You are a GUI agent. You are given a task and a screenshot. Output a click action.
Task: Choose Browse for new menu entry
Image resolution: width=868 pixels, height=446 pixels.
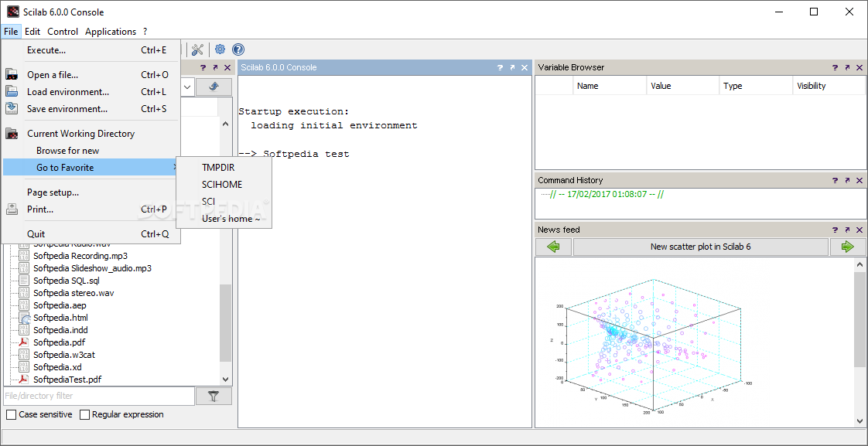coord(91,151)
